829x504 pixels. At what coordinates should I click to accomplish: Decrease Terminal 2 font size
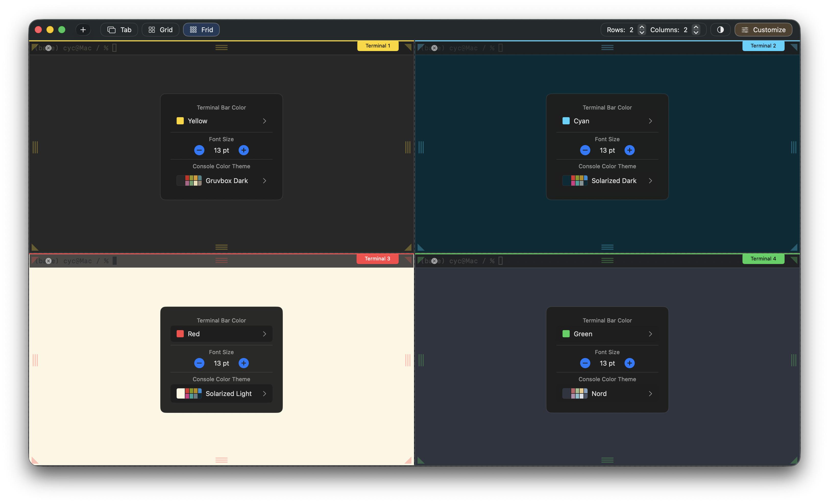585,150
